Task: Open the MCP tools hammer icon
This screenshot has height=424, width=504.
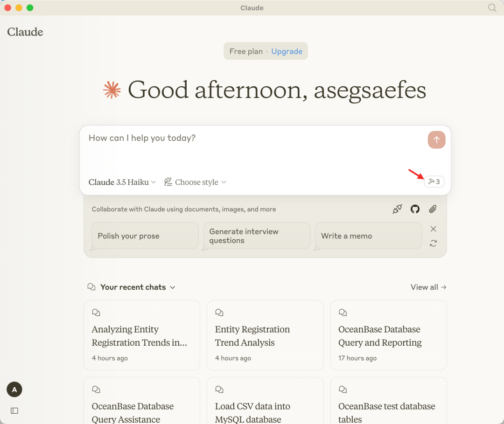Action: tap(434, 182)
